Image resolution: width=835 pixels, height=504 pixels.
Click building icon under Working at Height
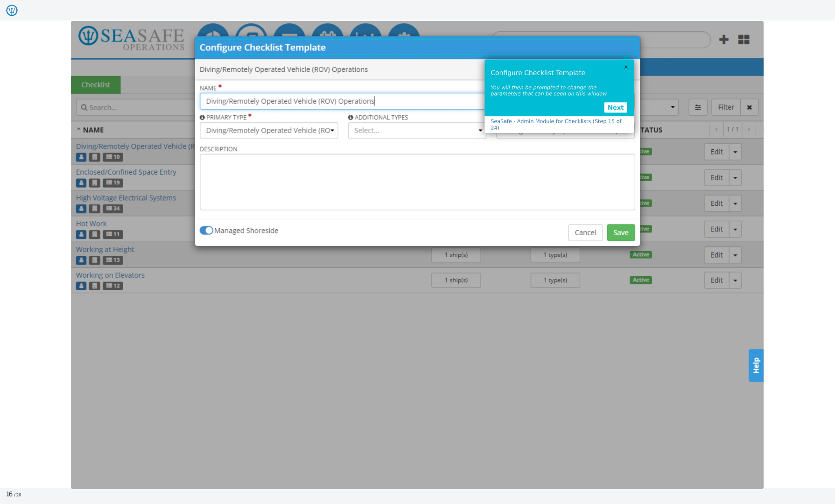95,260
